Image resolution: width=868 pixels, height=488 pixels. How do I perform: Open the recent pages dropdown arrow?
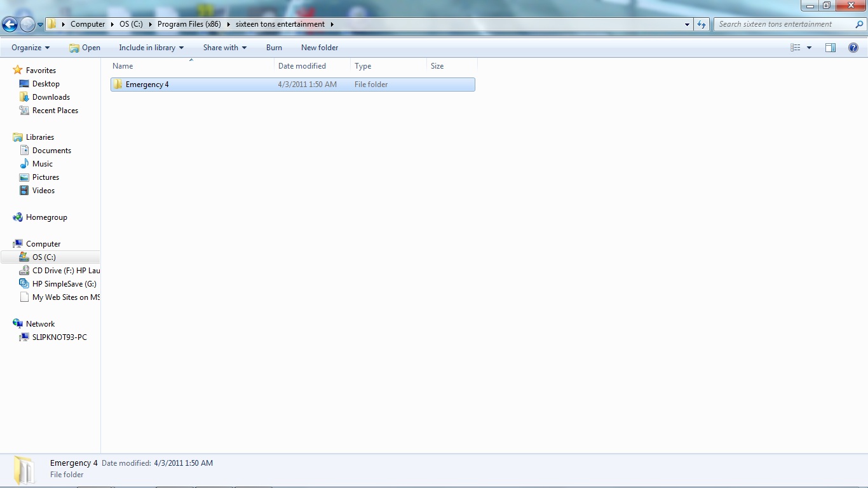pyautogui.click(x=40, y=25)
